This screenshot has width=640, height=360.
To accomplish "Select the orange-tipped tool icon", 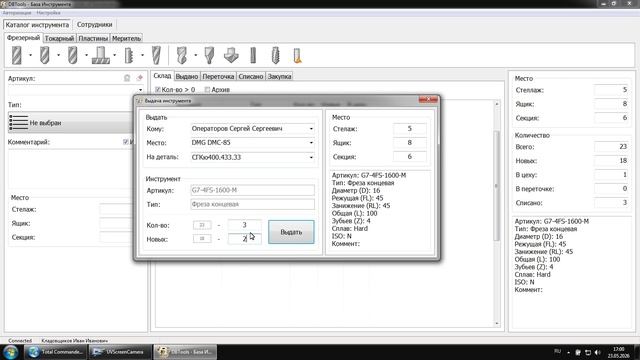I will (298, 56).
